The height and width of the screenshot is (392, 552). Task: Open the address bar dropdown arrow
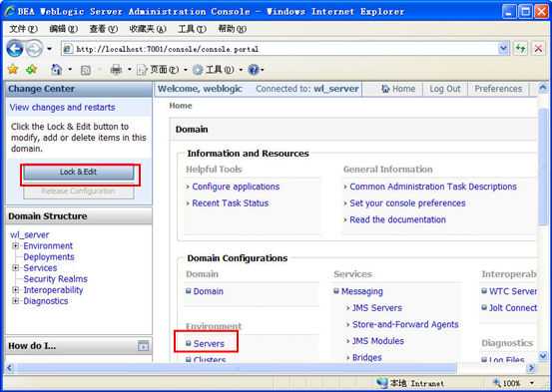click(x=504, y=49)
